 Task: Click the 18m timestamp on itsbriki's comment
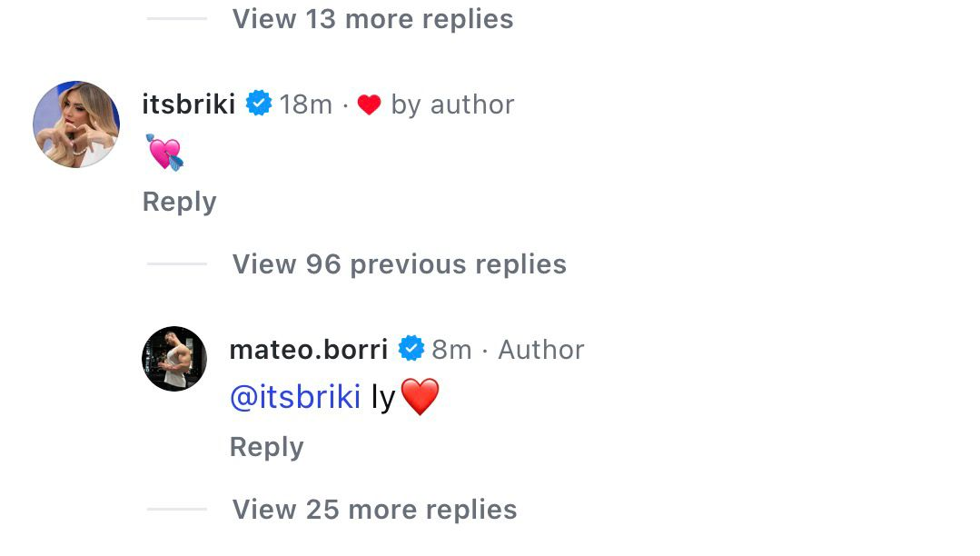pyautogui.click(x=306, y=104)
